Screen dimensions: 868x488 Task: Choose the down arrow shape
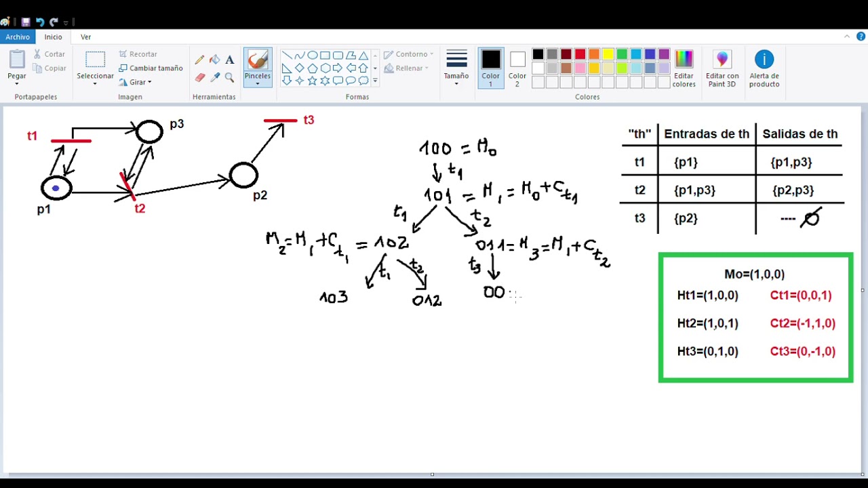(287, 81)
